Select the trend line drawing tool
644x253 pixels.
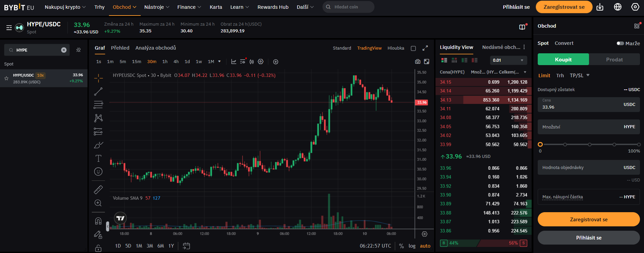98,91
